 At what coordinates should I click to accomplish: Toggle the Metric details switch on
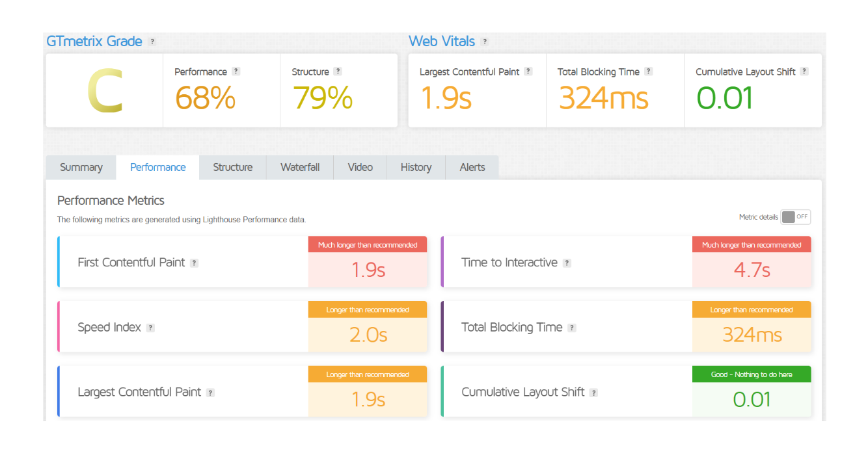(795, 217)
